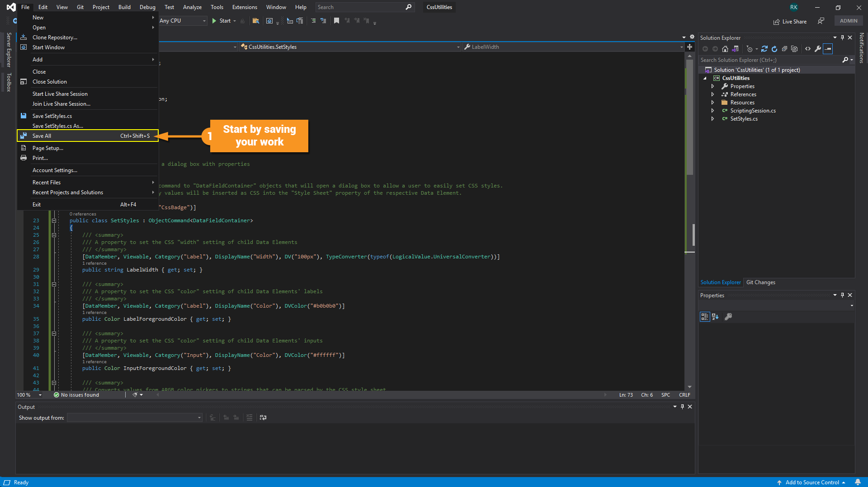The width and height of the screenshot is (868, 487).
Task: Click the editor vertical scrollbar thumb
Action: coord(690,117)
